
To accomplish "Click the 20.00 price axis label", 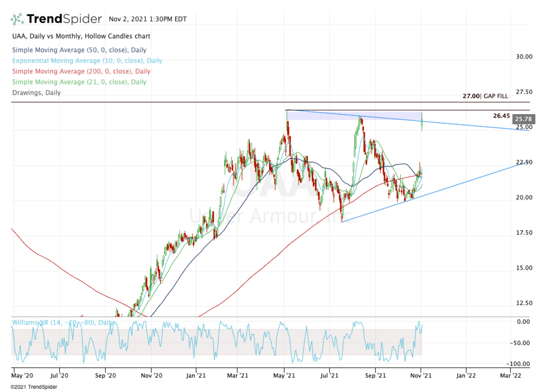I will (x=524, y=197).
